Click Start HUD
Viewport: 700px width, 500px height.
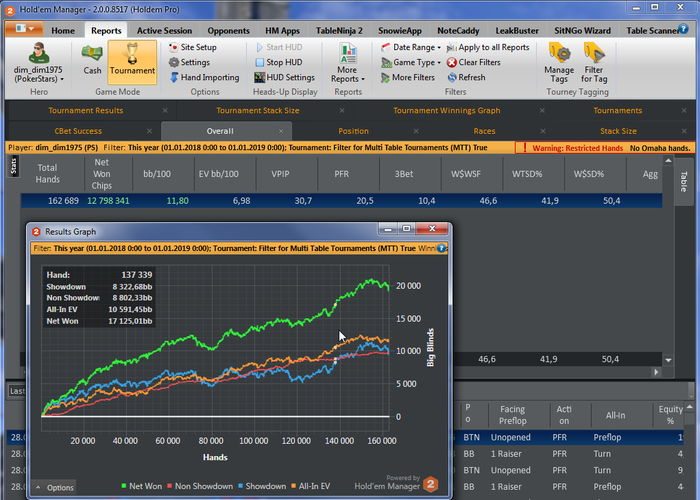(279, 47)
